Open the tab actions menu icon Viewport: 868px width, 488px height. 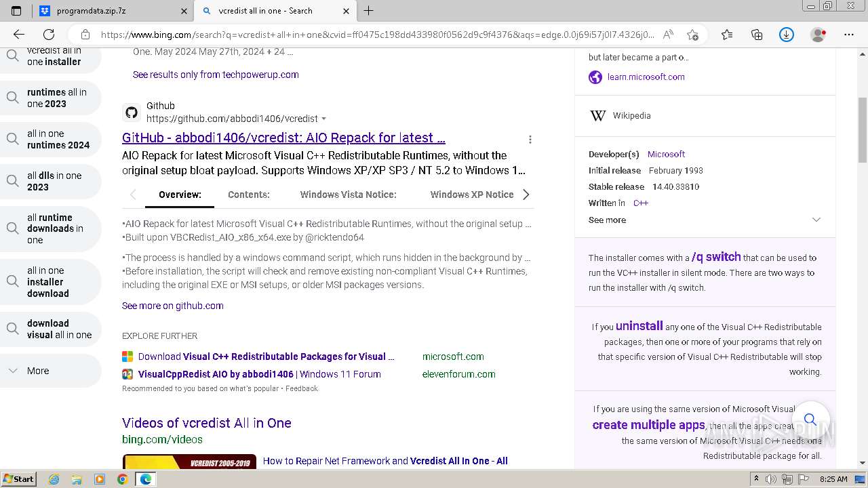pos(16,11)
